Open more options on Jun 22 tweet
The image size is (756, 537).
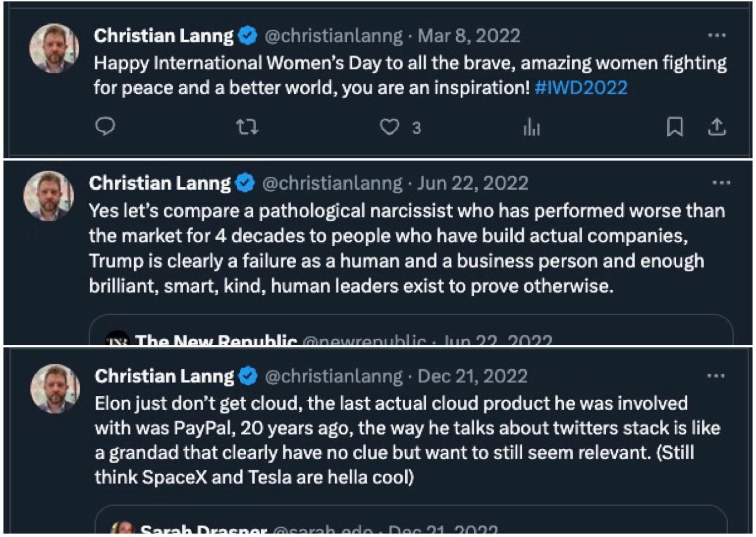[721, 183]
